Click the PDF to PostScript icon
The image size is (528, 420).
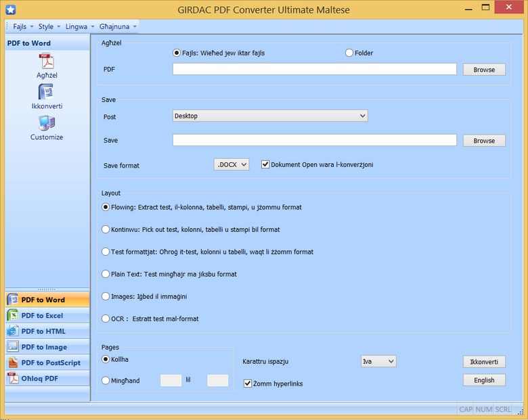tap(12, 363)
